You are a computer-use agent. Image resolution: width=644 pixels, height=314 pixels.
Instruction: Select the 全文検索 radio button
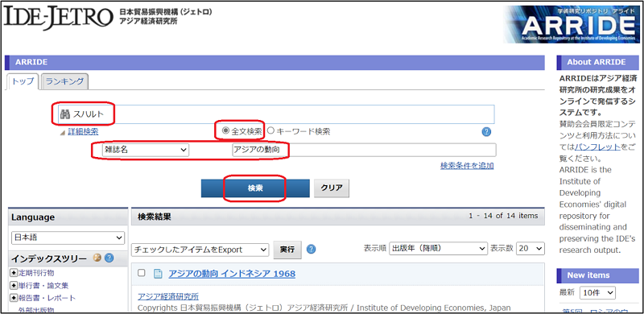tap(225, 131)
